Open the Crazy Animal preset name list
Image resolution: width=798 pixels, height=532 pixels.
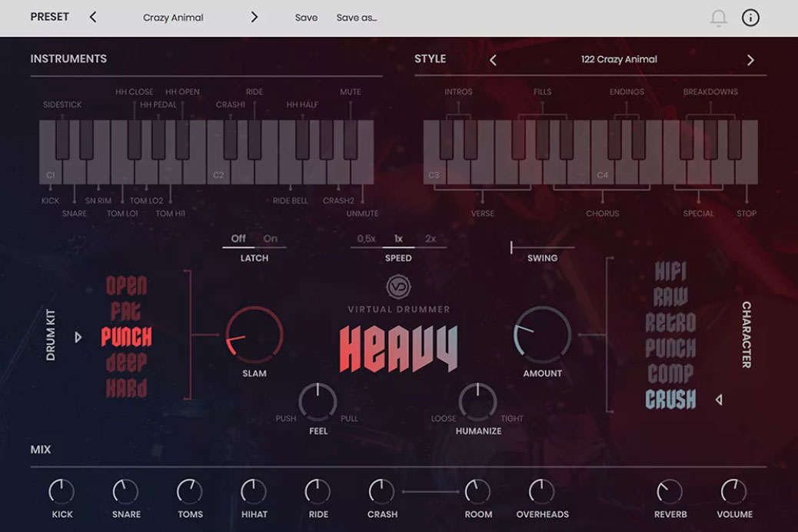173,18
